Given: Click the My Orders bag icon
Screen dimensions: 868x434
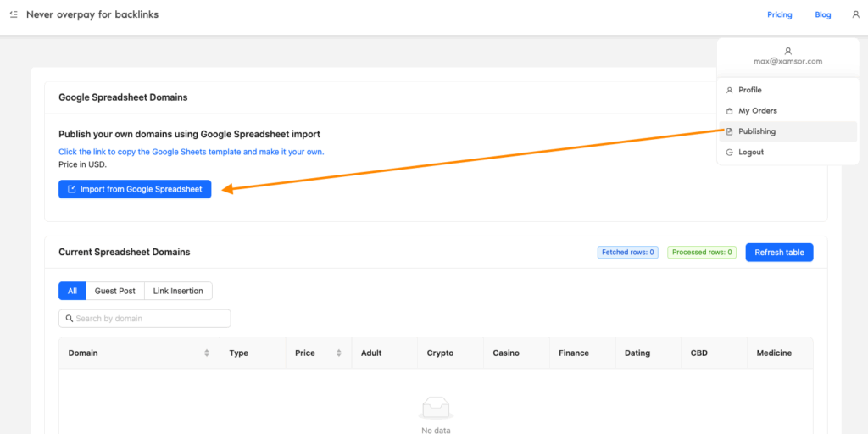Looking at the screenshot, I should 730,111.
